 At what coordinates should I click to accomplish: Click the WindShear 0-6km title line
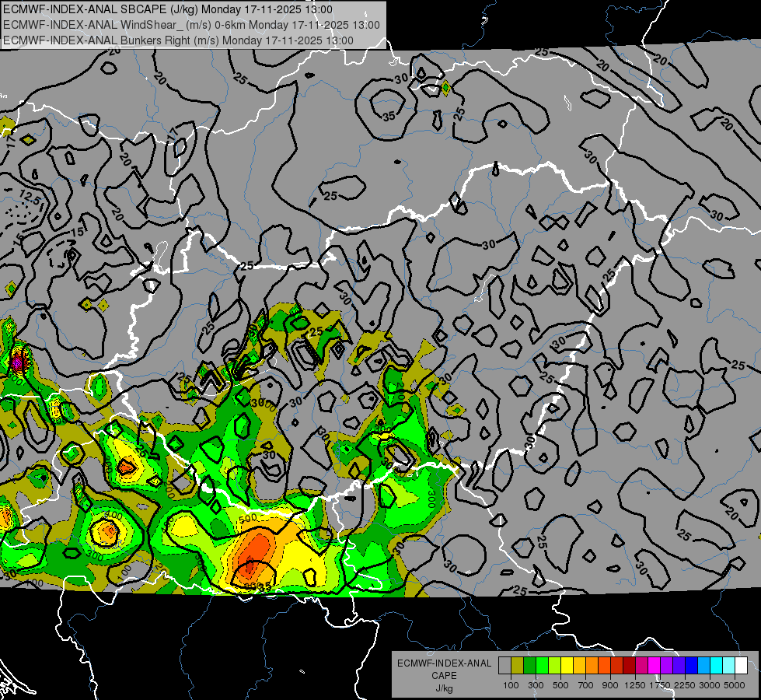pos(191,25)
